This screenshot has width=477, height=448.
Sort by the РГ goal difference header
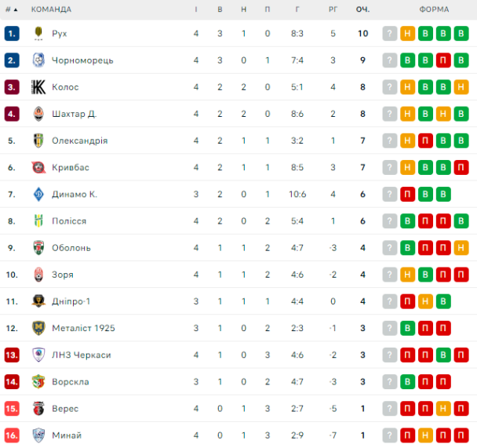(333, 9)
